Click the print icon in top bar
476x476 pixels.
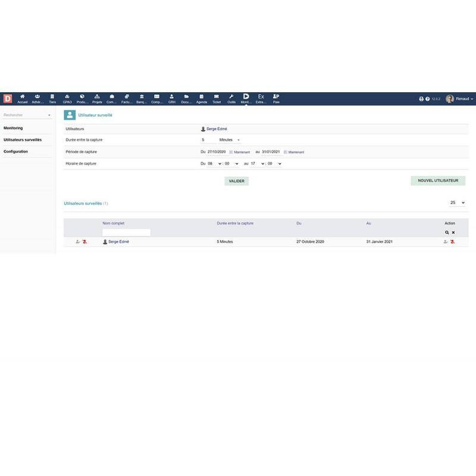(421, 99)
